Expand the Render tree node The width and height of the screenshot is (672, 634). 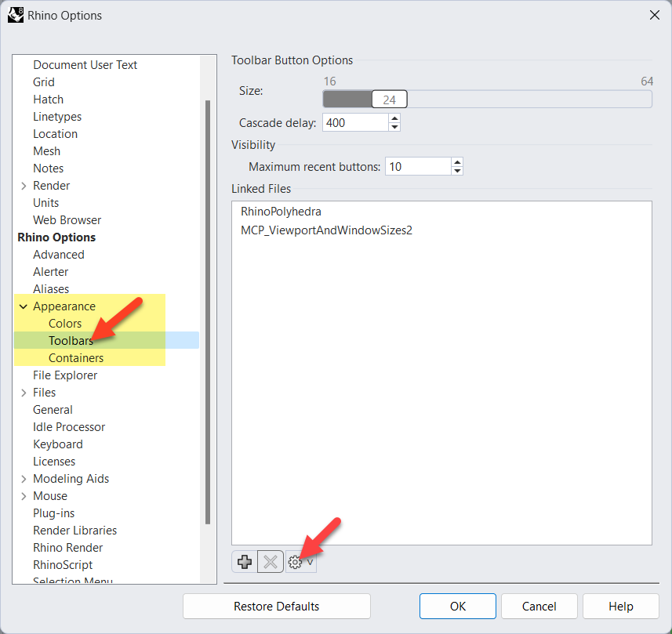click(24, 186)
